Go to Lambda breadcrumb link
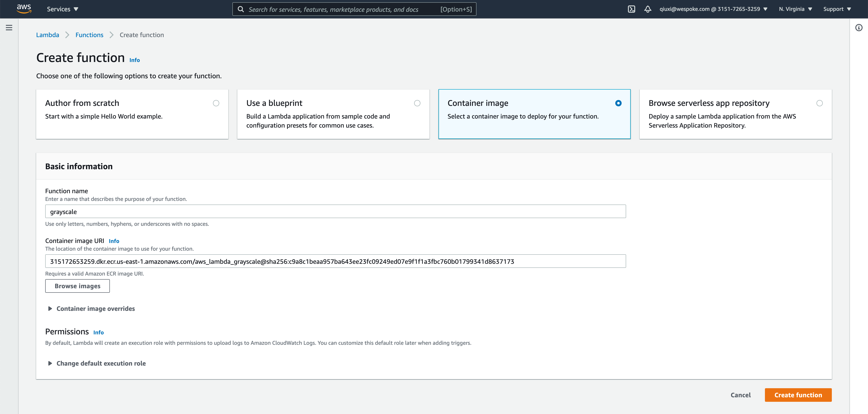The image size is (868, 414). point(47,35)
